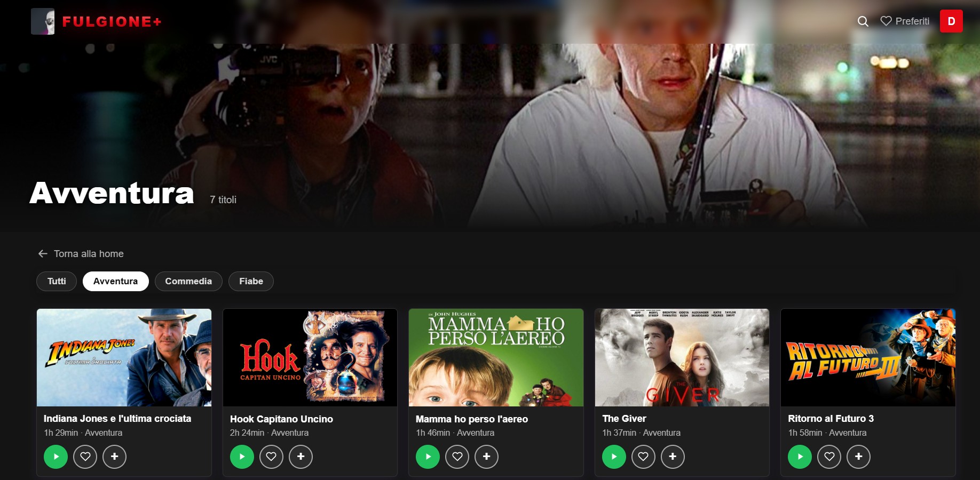Click the 'Avventura' page heading

point(112,193)
